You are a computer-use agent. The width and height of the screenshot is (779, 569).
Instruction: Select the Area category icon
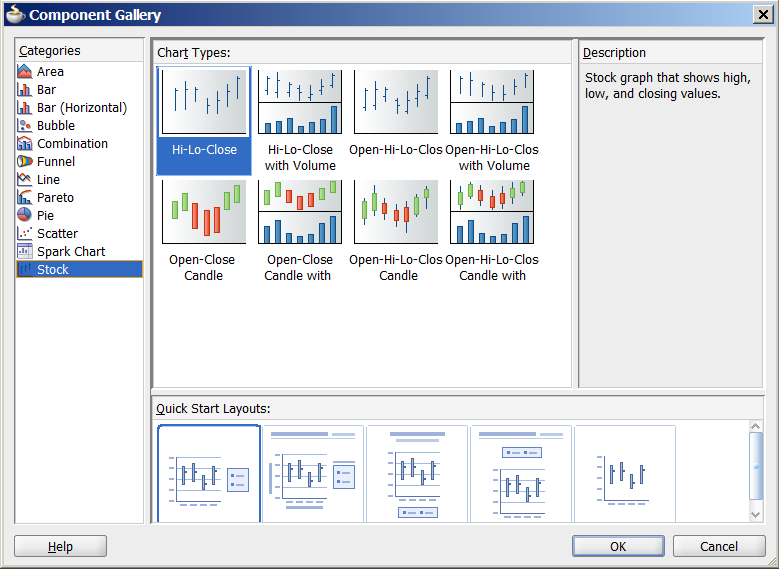[x=24, y=72]
